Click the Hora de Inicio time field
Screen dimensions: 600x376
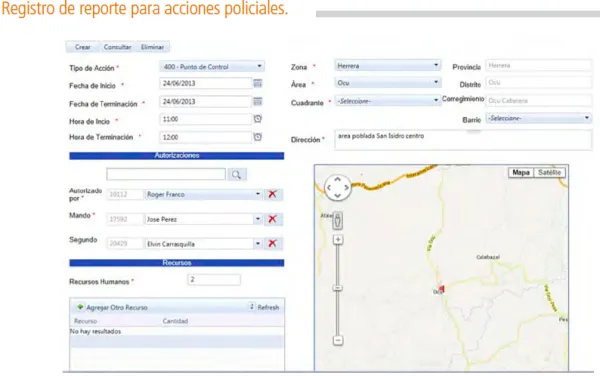coord(205,119)
